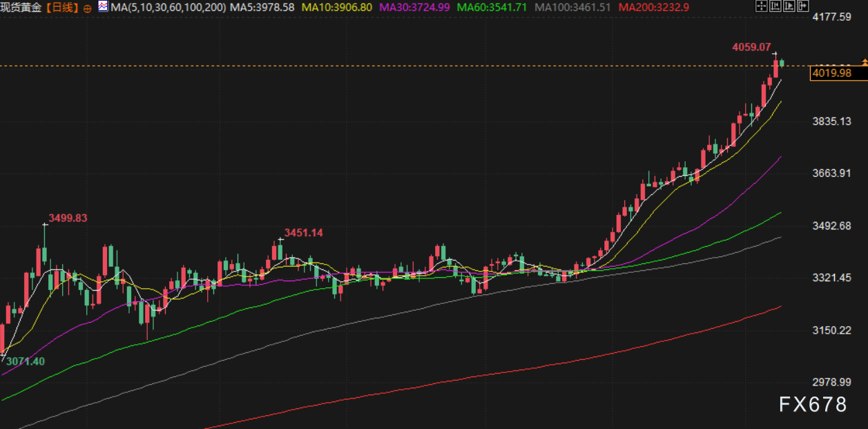Click the 3499.83 peak marker label
Screen dimensions: 868x429
point(68,218)
